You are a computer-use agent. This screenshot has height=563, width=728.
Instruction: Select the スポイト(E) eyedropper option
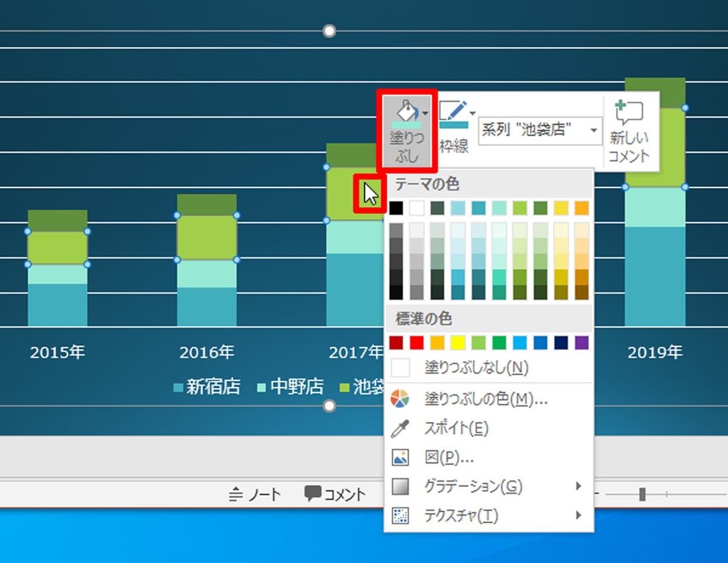(x=489, y=428)
